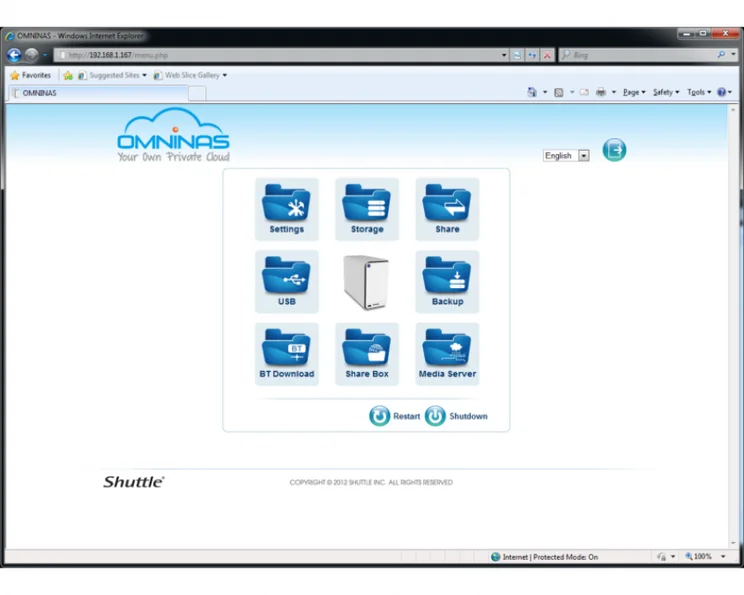Click the status bar privacy icon
This screenshot has height=595, width=744.
pos(662,557)
